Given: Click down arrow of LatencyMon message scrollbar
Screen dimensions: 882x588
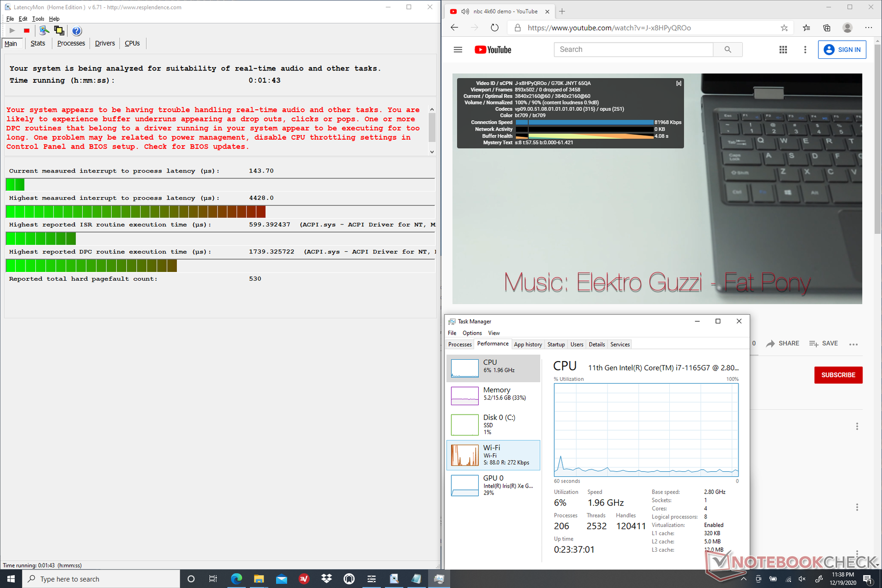Looking at the screenshot, I should (432, 152).
